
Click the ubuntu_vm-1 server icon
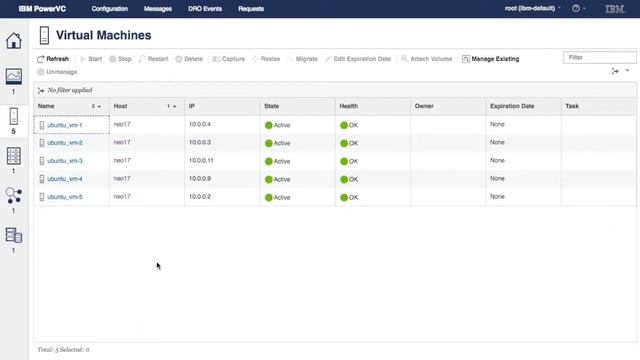click(42, 125)
